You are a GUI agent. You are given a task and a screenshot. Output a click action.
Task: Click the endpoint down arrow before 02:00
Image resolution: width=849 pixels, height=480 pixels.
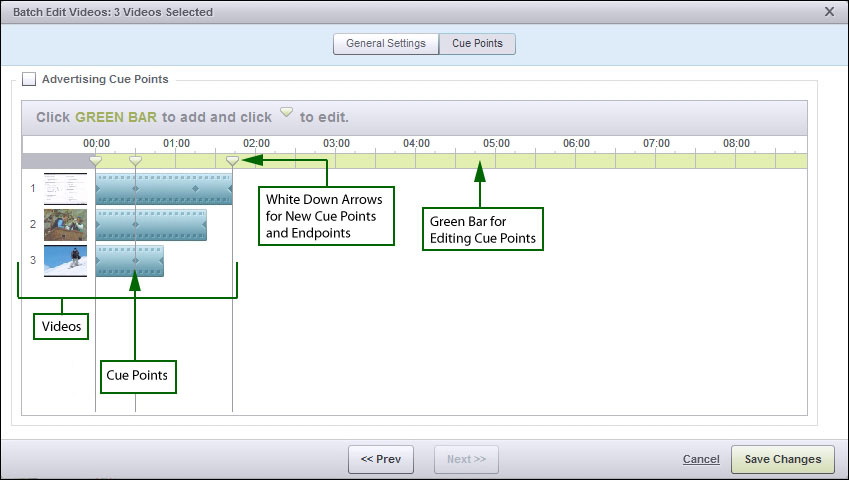pos(232,161)
